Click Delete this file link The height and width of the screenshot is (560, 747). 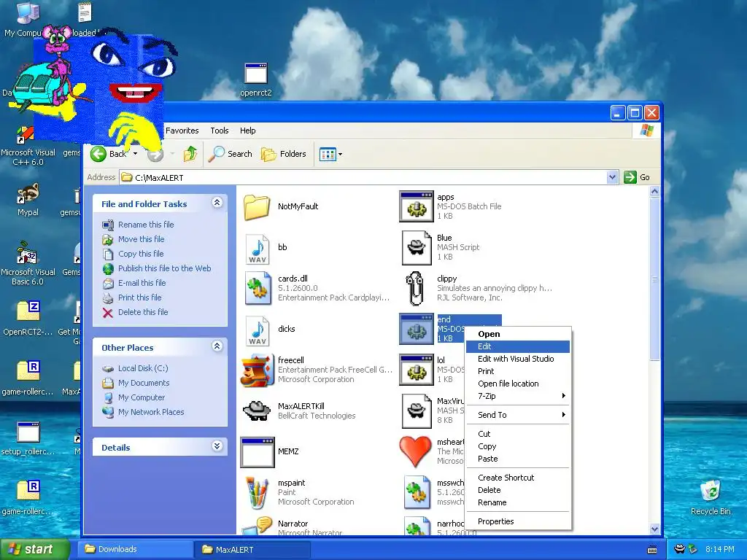[x=143, y=312]
